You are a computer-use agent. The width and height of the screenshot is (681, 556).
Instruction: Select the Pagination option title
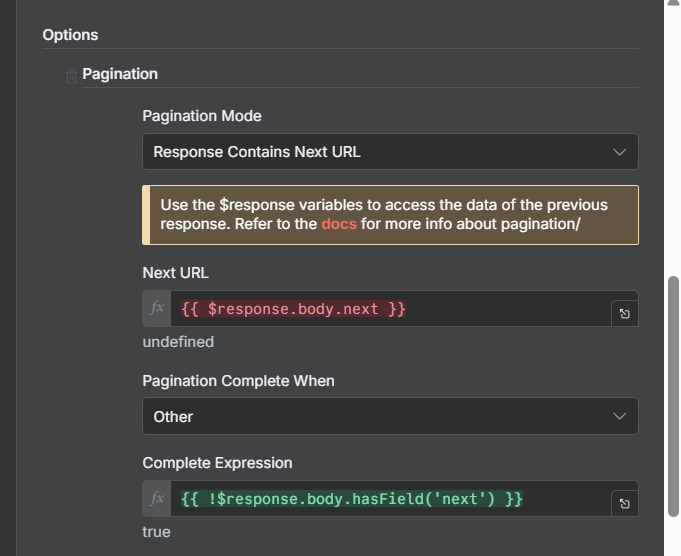120,74
